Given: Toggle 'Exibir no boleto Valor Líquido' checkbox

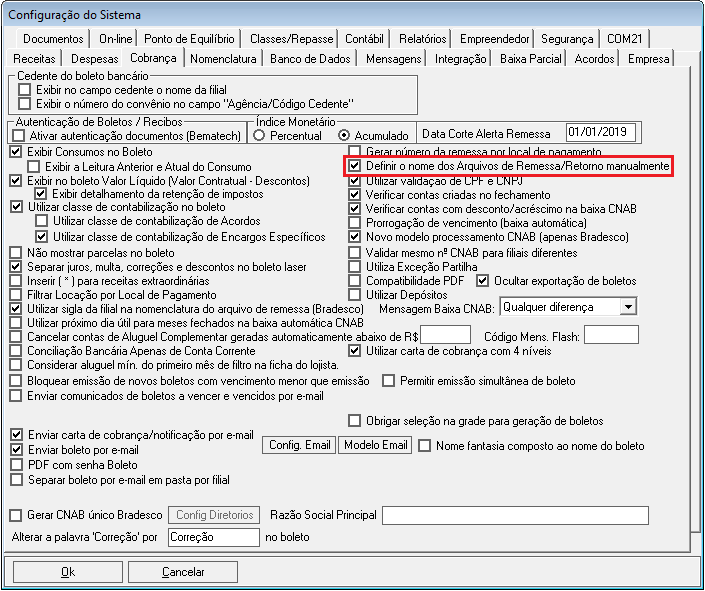Looking at the screenshot, I should [x=16, y=181].
